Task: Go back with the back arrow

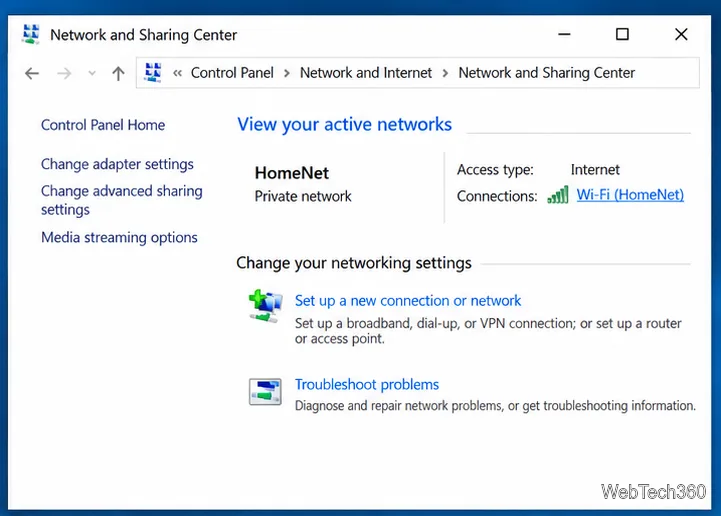Action: pos(32,73)
